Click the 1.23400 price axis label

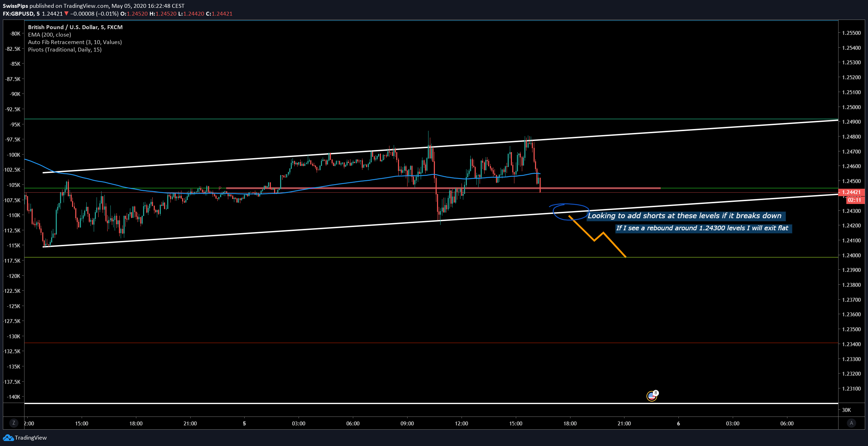851,344
